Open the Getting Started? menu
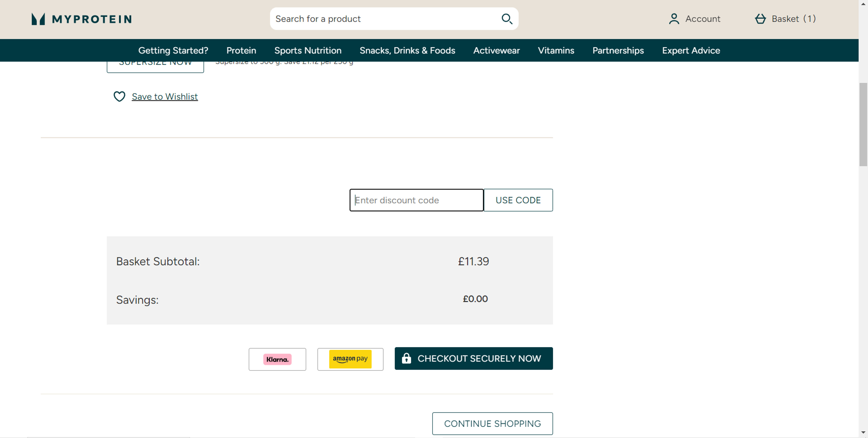The image size is (868, 438). (x=173, y=51)
